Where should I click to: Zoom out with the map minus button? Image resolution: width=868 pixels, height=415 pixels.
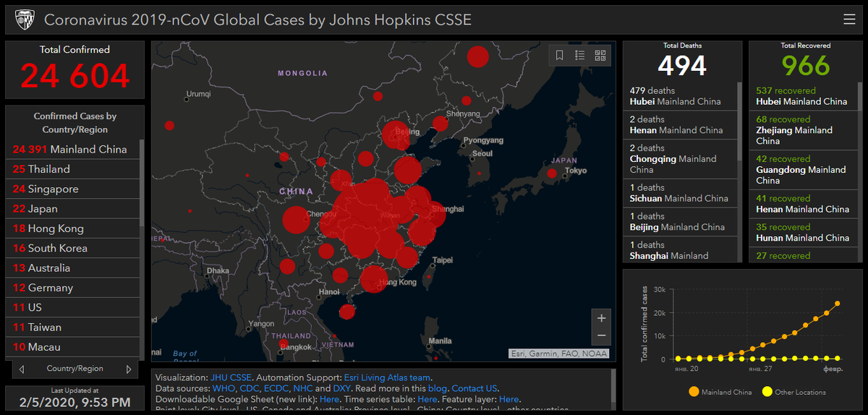coord(601,336)
